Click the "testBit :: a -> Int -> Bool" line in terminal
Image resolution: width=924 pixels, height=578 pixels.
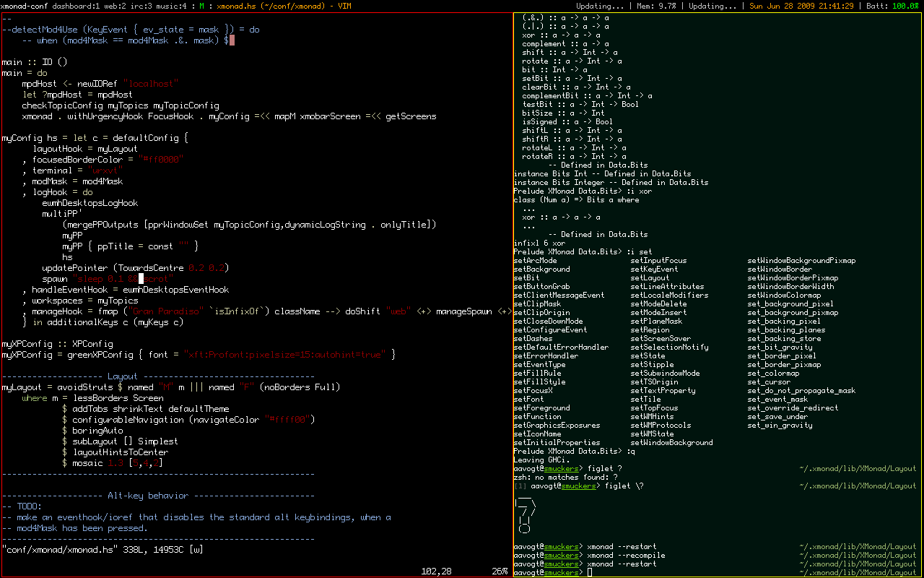tap(580, 105)
